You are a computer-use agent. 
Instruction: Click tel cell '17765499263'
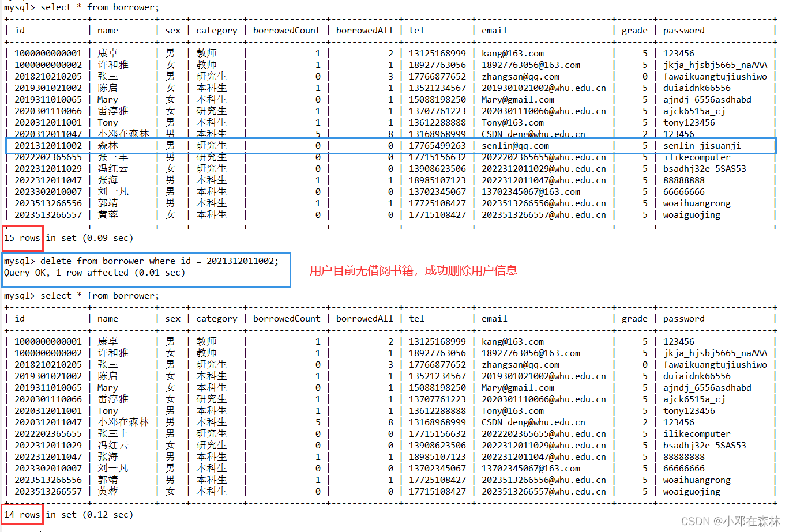(x=437, y=146)
